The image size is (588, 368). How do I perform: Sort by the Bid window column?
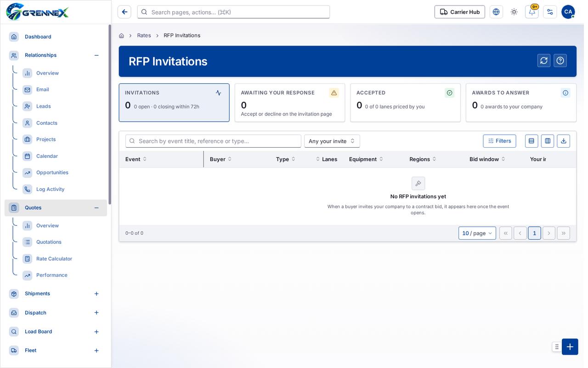pyautogui.click(x=487, y=159)
